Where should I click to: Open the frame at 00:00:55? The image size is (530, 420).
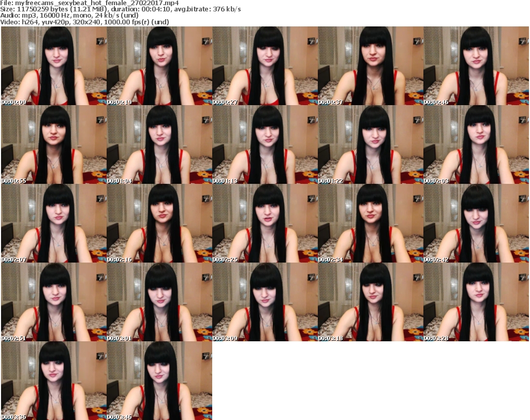[x=53, y=144]
